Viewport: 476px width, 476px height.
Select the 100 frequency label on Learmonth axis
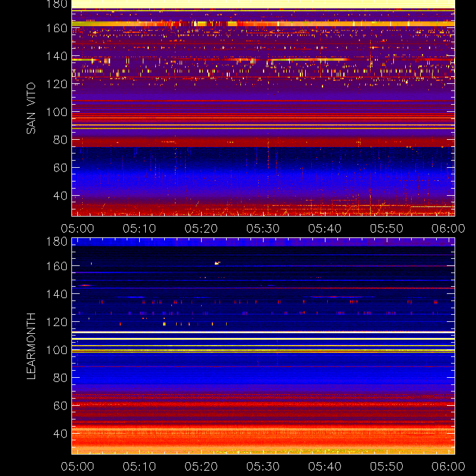click(x=57, y=350)
